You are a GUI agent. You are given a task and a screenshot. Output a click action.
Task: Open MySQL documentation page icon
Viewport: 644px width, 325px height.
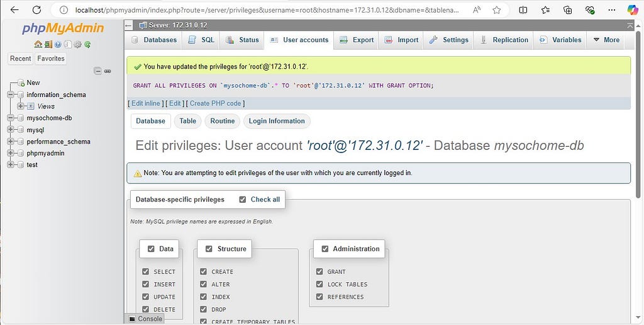pyautogui.click(x=68, y=45)
